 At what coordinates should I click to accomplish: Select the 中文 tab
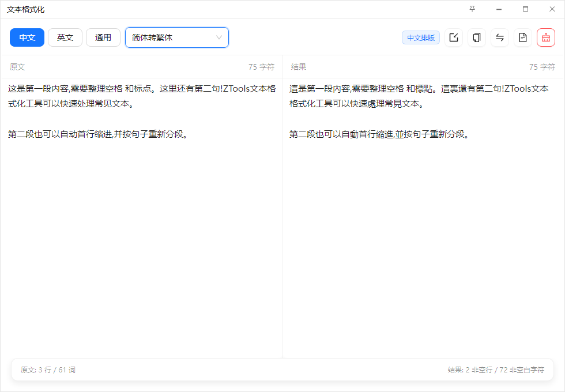27,37
